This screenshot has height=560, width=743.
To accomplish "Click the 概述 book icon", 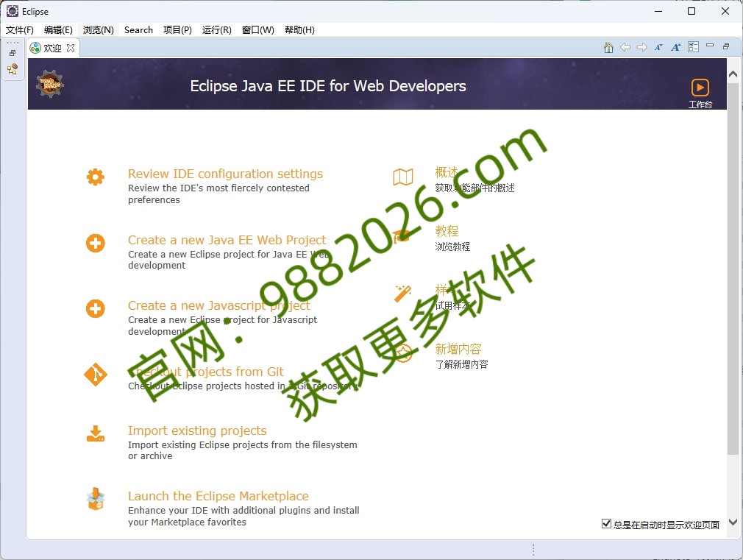I will coord(402,177).
